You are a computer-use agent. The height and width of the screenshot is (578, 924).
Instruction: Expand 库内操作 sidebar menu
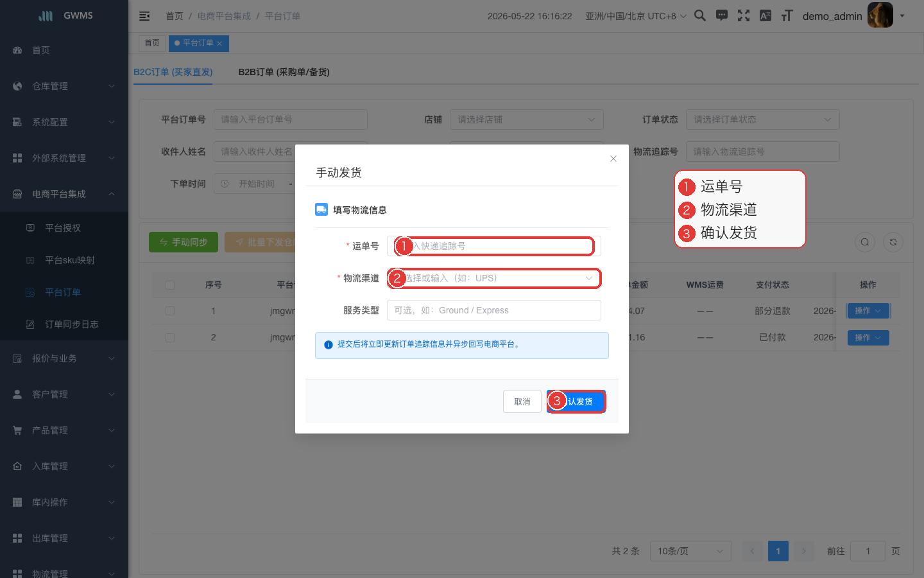pos(64,502)
